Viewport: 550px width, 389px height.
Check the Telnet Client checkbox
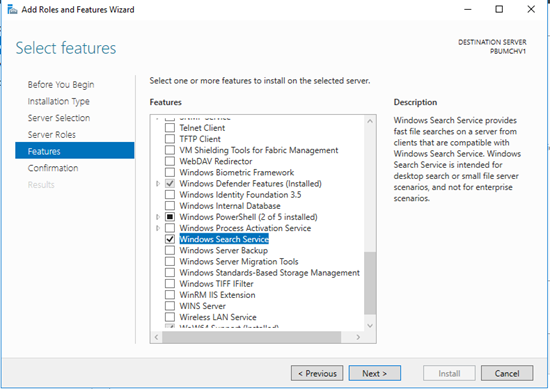(x=170, y=128)
